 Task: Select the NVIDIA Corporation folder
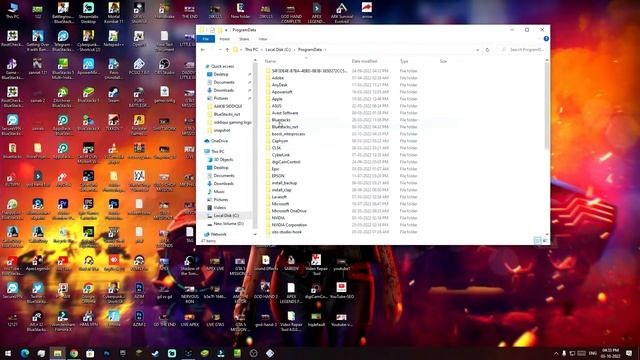[x=289, y=225]
